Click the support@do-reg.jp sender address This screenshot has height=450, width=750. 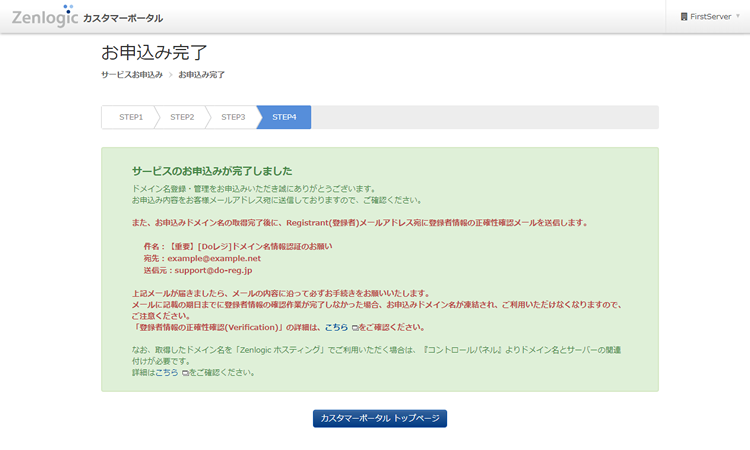tap(213, 270)
